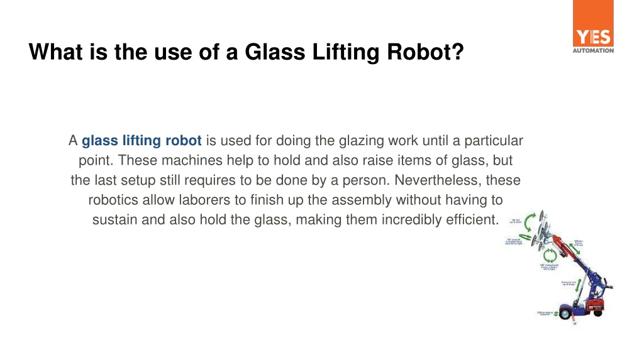Click the glass lifting robot picture
The width and height of the screenshot is (644, 362).
point(558,266)
